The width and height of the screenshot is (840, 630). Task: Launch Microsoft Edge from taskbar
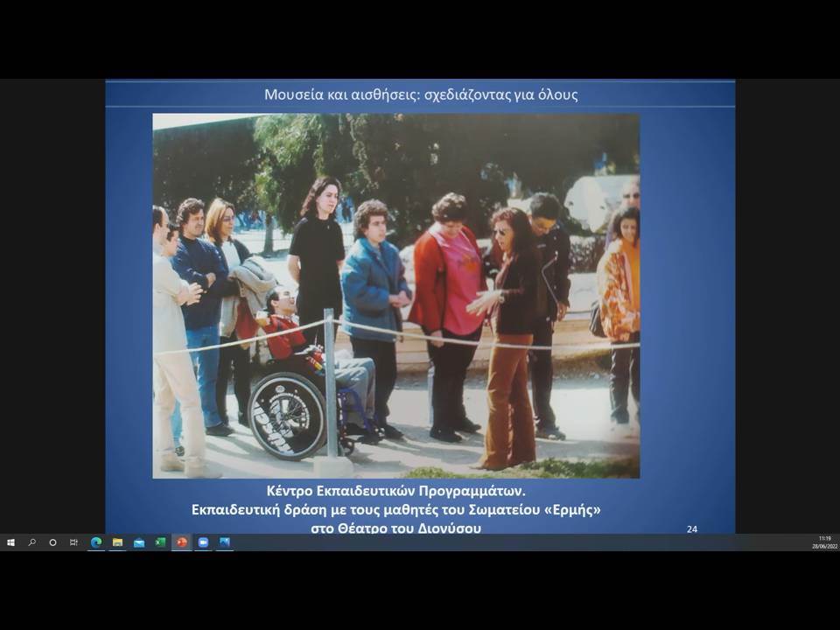coord(96,542)
